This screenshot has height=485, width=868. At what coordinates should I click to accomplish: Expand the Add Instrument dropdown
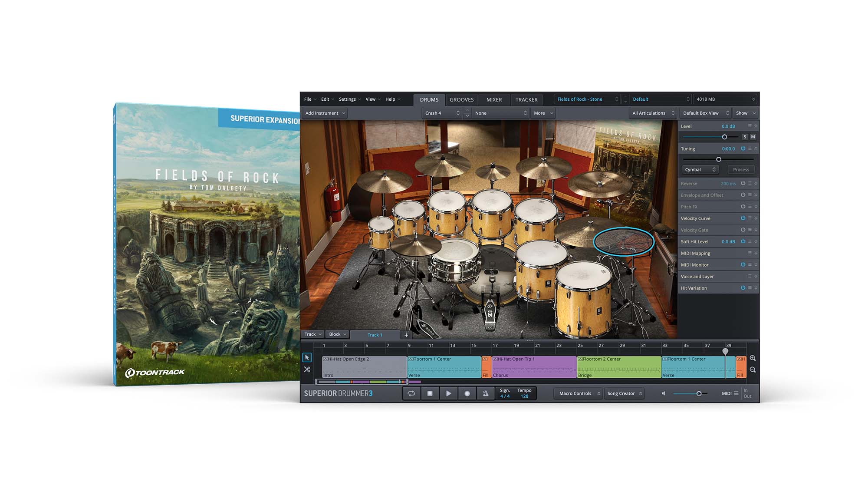(x=325, y=113)
